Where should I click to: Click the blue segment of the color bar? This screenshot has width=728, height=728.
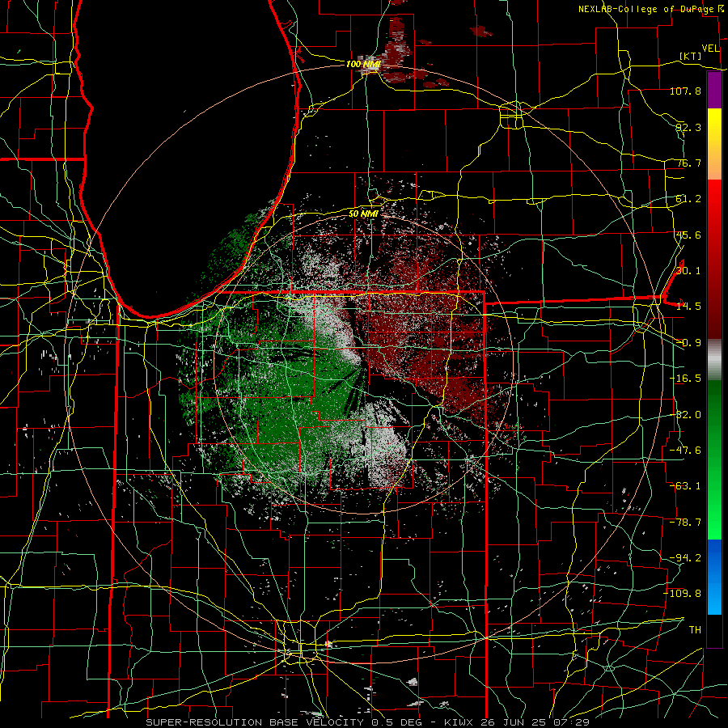pyautogui.click(x=714, y=577)
